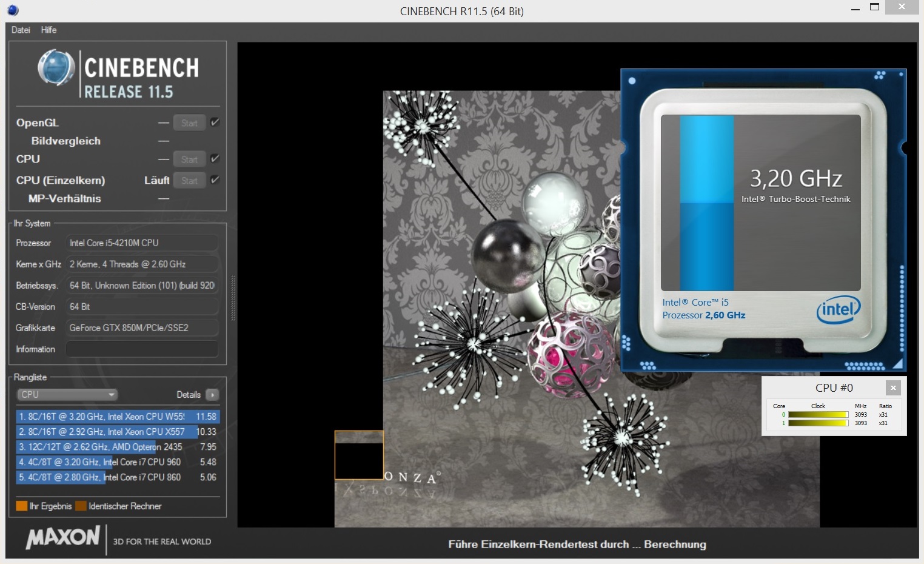The width and height of the screenshot is (924, 564).
Task: Click the MAXON logo
Action: coord(63,538)
